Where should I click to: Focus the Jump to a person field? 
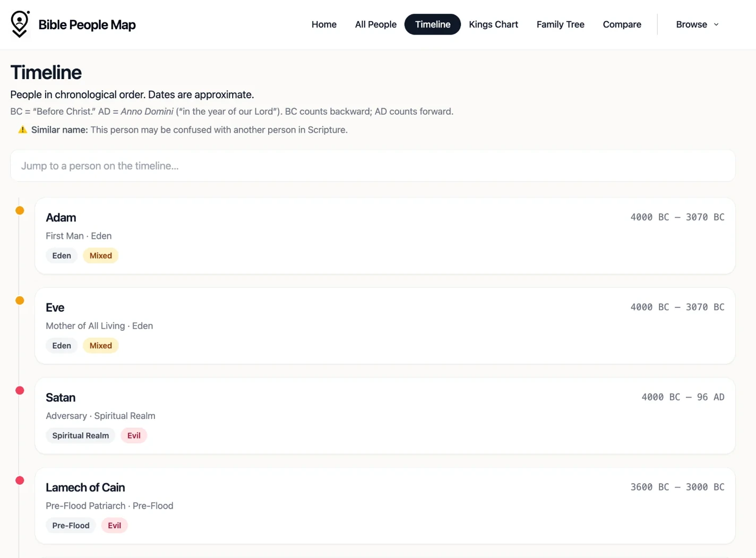click(373, 166)
